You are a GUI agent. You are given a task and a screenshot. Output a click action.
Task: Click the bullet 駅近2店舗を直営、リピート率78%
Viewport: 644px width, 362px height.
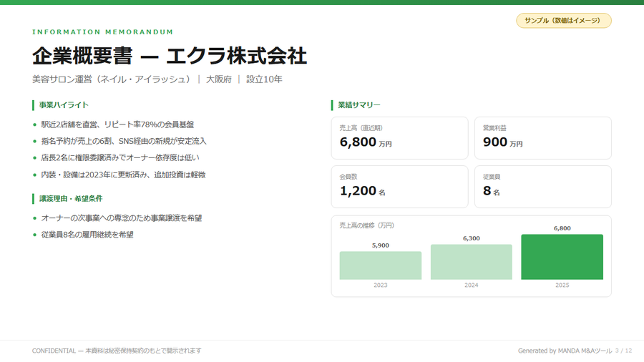point(117,124)
